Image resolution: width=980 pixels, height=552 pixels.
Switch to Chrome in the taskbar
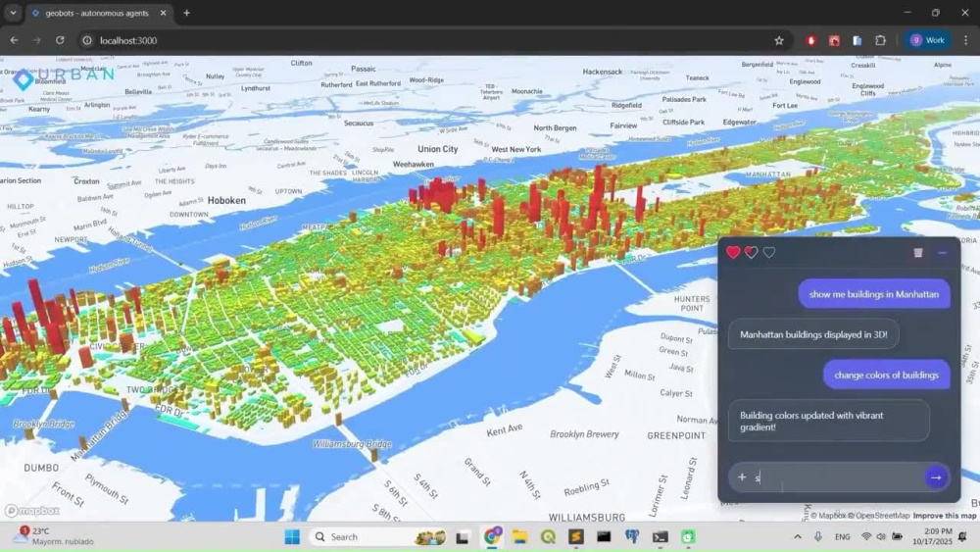click(x=492, y=536)
